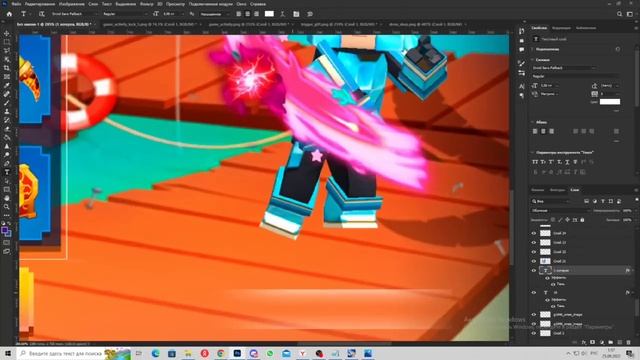Open font family dropdown in options bar
Image resolution: width=640 pixels, height=360 pixels.
coord(74,14)
